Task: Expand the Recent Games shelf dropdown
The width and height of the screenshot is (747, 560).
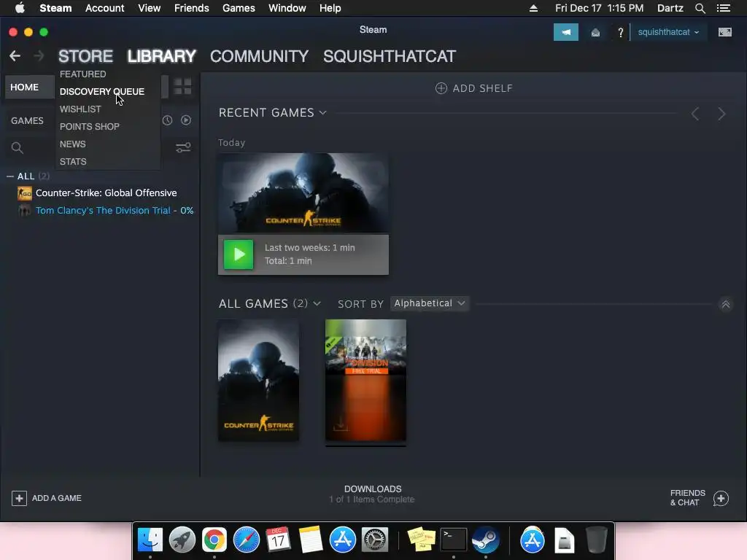Action: 322,113
